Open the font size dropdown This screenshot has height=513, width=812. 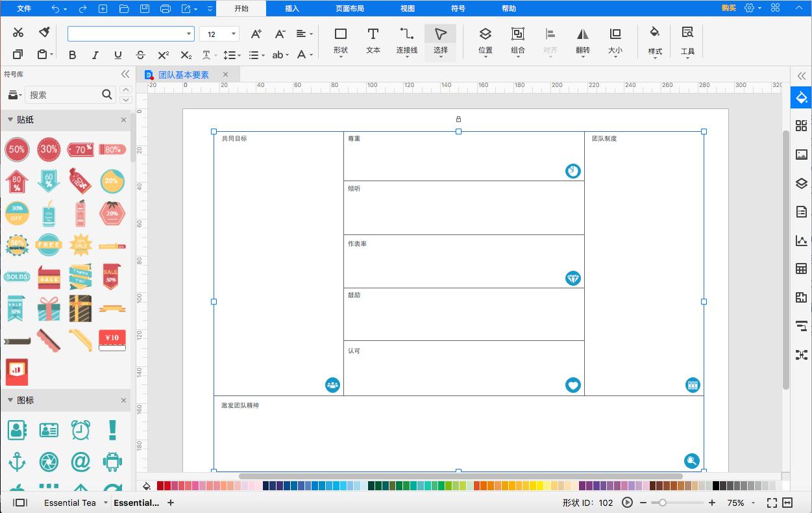[x=234, y=34]
